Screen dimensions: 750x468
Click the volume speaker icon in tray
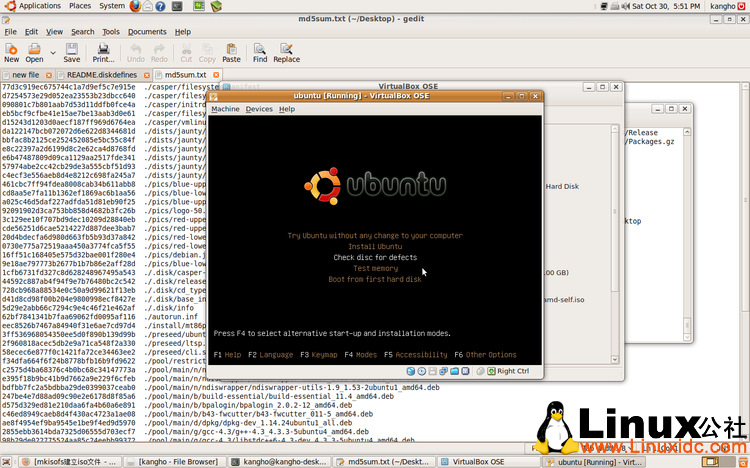(626, 6)
